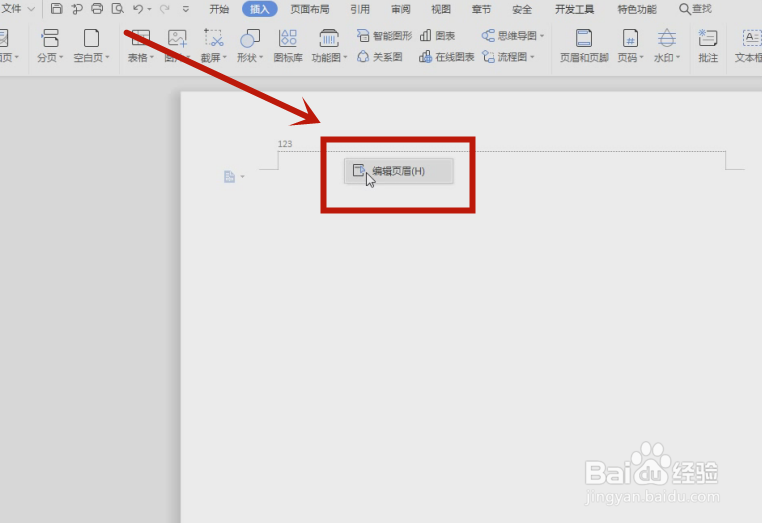Screen dimensions: 762x523
Task: Click the document margin quick-tools icon
Action: 229,177
